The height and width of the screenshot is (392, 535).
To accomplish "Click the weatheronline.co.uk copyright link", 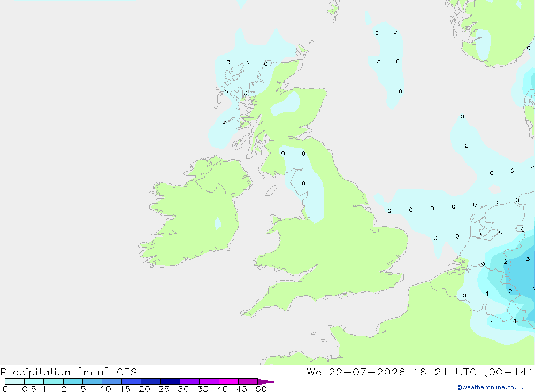I will point(490,387).
